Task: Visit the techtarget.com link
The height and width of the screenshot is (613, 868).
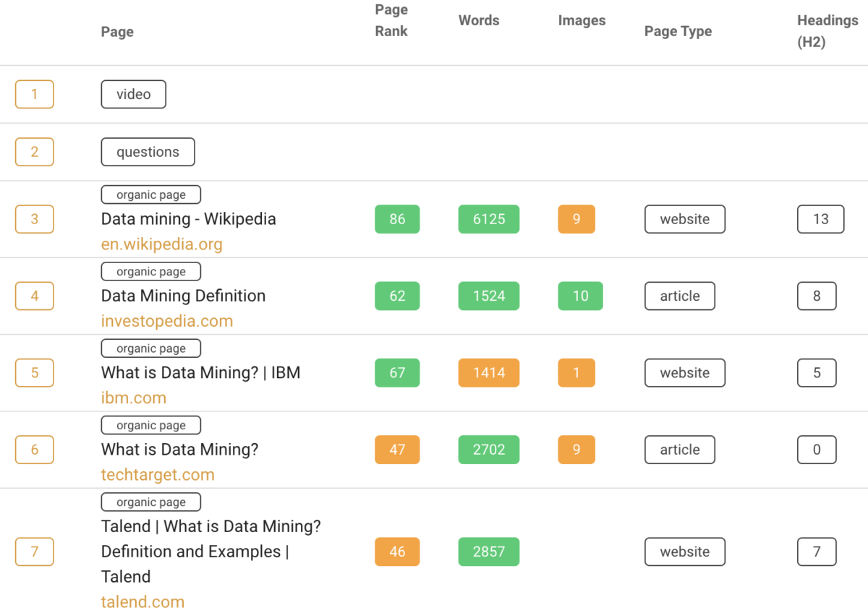Action: pyautogui.click(x=158, y=475)
